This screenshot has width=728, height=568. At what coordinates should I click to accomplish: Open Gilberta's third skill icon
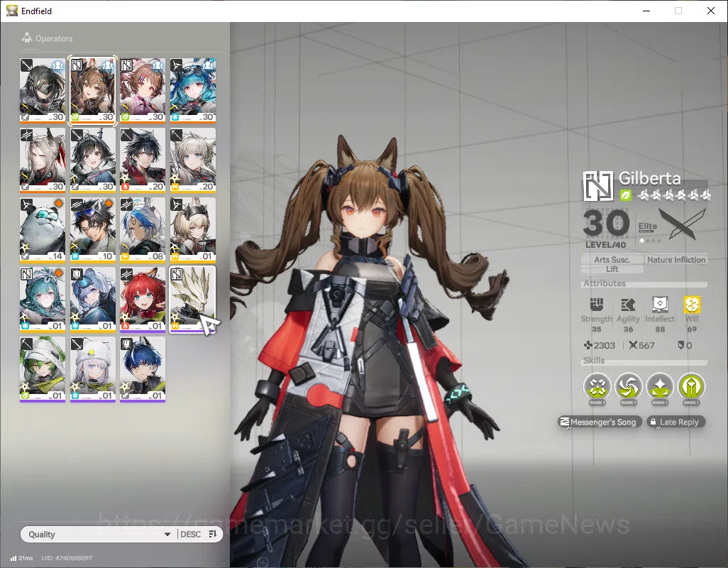(x=660, y=386)
